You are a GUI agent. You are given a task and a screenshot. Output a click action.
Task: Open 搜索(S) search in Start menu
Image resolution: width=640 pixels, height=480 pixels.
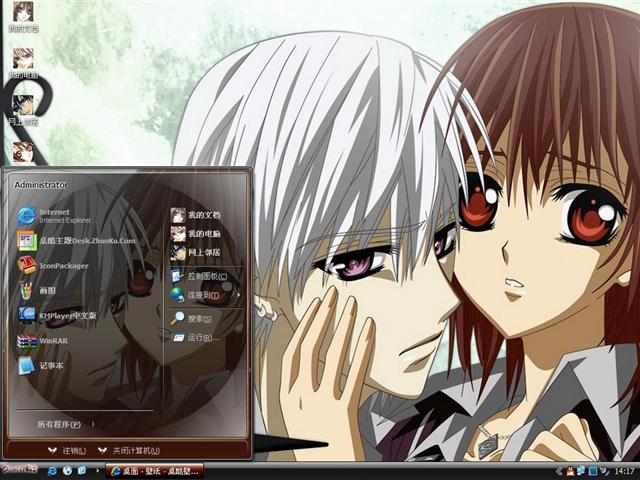point(191,318)
